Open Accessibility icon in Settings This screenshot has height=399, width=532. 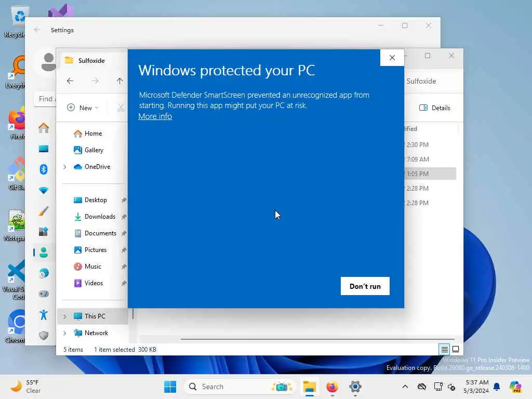click(44, 315)
